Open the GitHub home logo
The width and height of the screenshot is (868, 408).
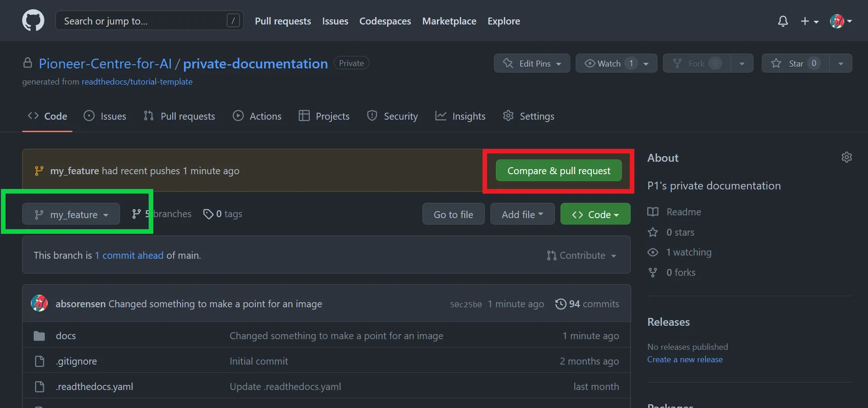pyautogui.click(x=33, y=21)
